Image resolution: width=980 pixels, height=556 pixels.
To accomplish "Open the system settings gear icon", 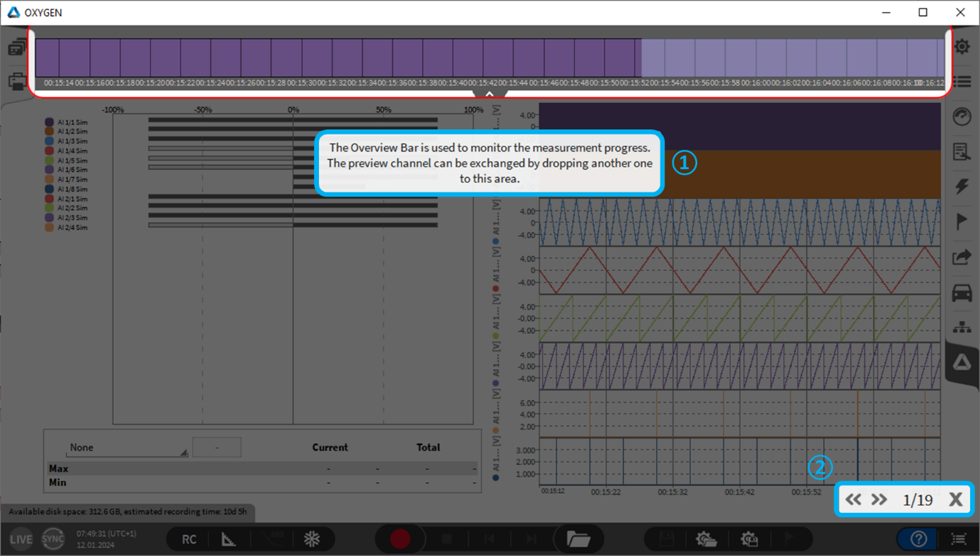I will point(962,47).
